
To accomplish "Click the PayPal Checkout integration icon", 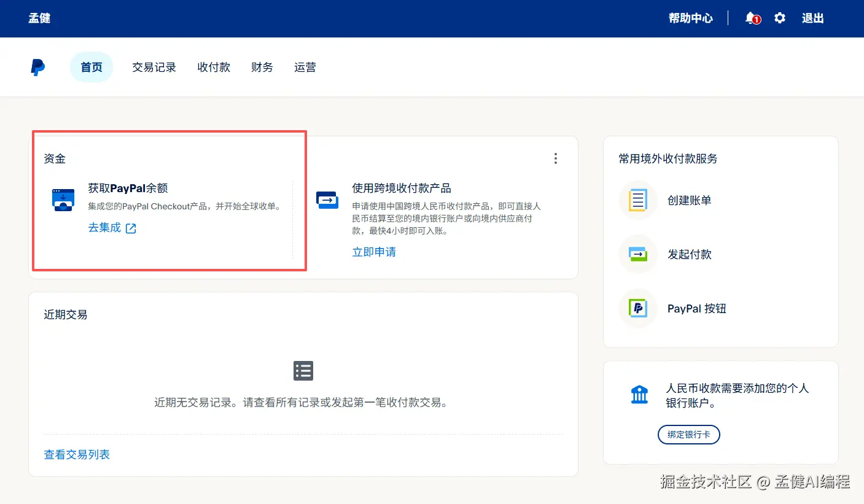I will [x=63, y=200].
